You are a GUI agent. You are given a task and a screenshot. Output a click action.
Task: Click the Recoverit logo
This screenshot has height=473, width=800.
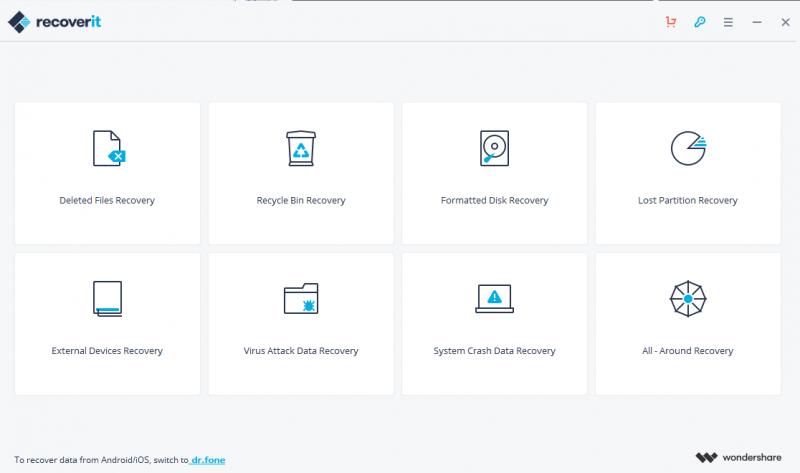tap(54, 22)
